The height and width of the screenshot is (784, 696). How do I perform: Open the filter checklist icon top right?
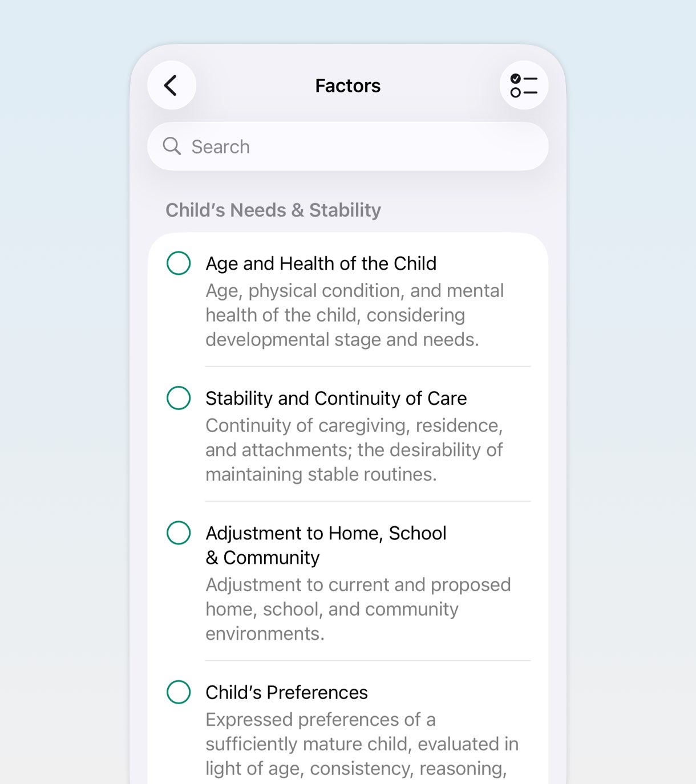pos(523,85)
